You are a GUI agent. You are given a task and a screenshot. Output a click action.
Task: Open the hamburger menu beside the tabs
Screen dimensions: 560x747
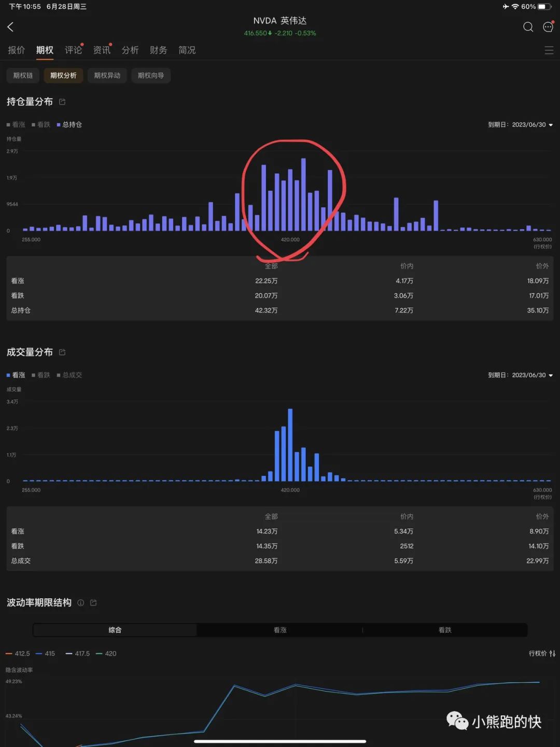[549, 50]
